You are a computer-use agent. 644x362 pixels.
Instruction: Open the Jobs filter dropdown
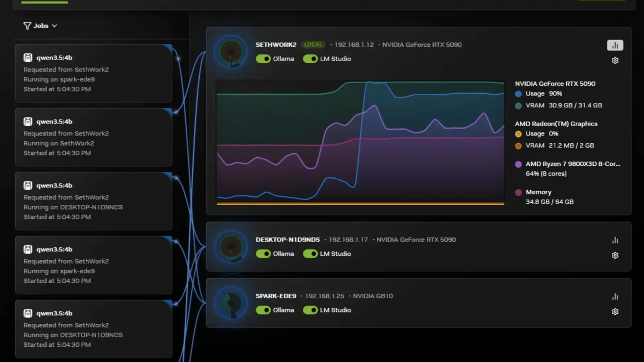click(x=40, y=26)
